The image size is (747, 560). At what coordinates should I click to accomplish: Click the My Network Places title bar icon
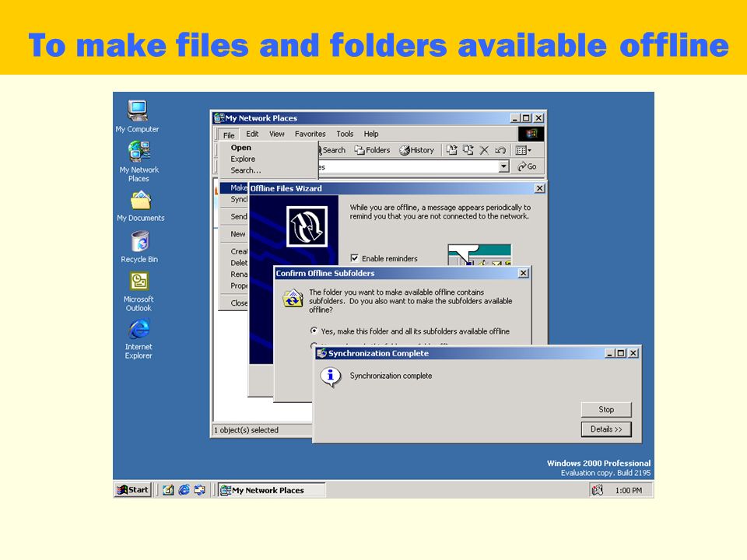[219, 117]
